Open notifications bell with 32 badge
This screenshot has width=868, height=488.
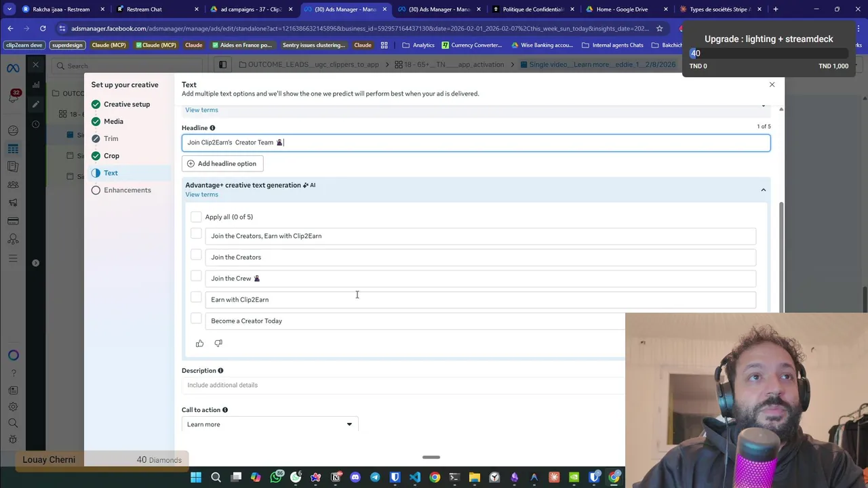pyautogui.click(x=13, y=96)
